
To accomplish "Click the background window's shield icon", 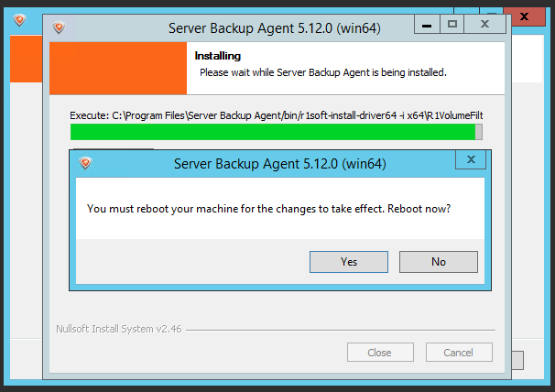I will coord(19,20).
